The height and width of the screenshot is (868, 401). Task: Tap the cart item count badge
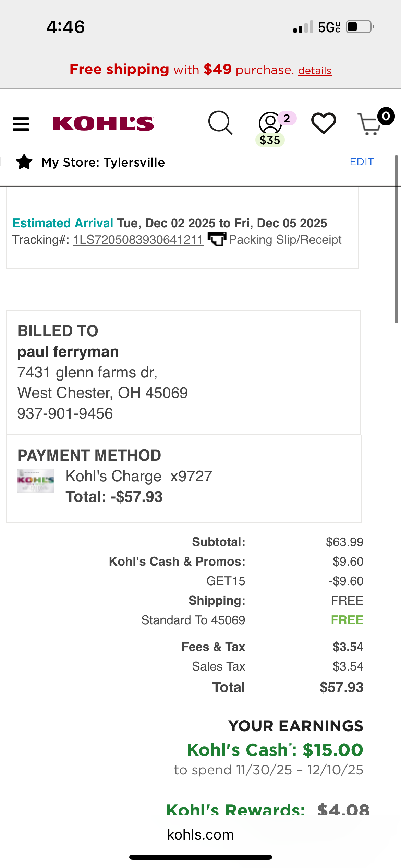(x=386, y=116)
